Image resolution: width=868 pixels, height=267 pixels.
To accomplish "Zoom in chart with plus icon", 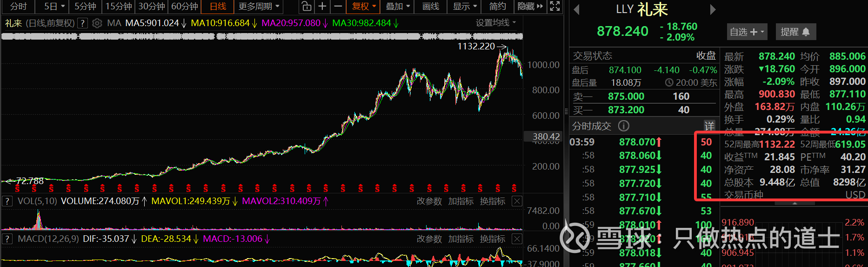I will click(322, 7).
